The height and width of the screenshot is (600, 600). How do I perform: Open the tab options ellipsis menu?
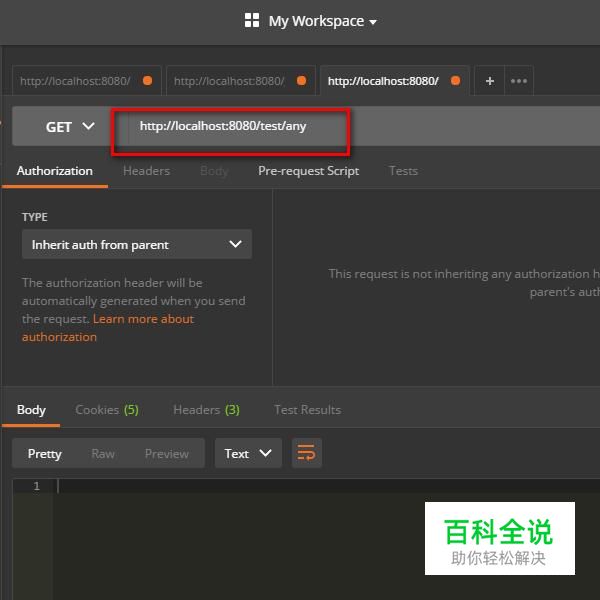tap(519, 81)
